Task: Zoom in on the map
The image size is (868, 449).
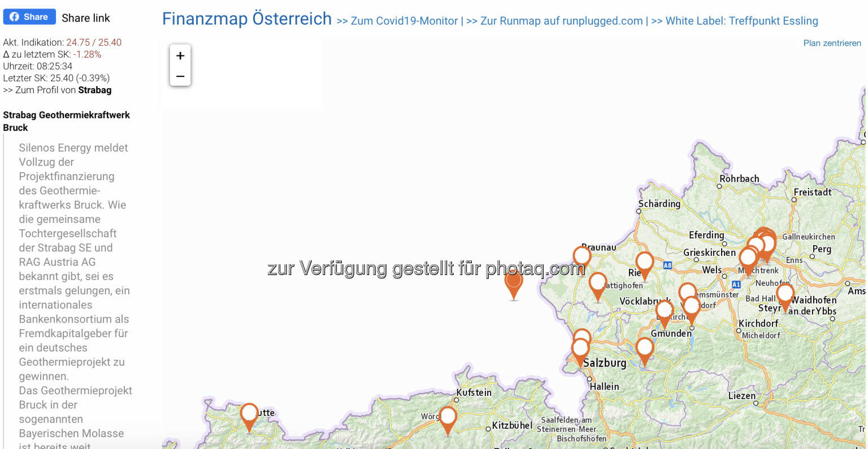Action: click(x=180, y=56)
